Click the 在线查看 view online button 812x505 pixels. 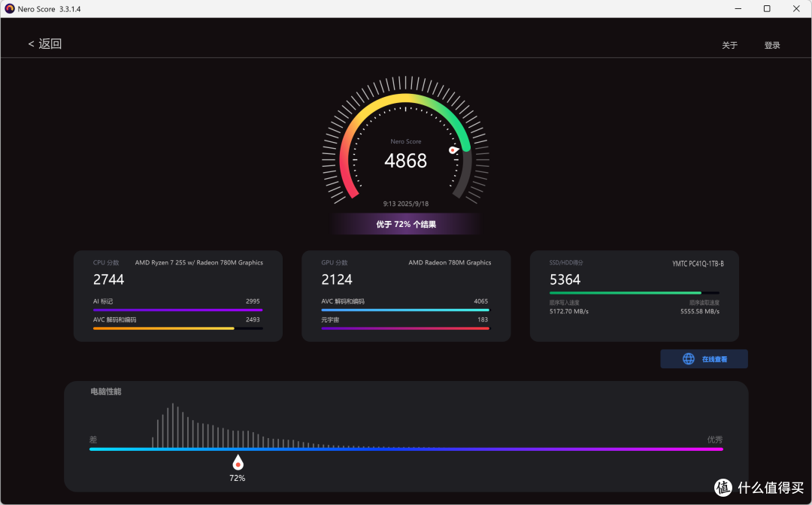[x=704, y=359]
